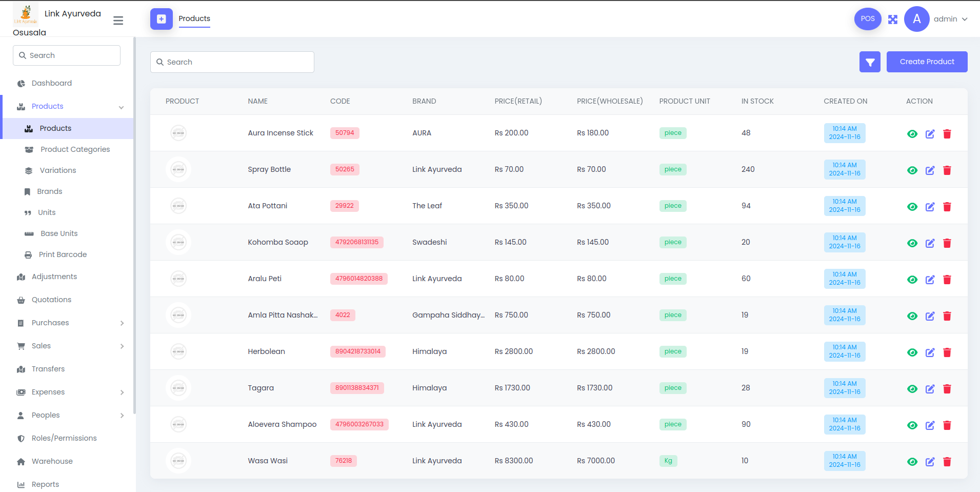980x492 pixels.
Task: Delete the Amla Pitta Nashak product
Action: click(x=947, y=316)
